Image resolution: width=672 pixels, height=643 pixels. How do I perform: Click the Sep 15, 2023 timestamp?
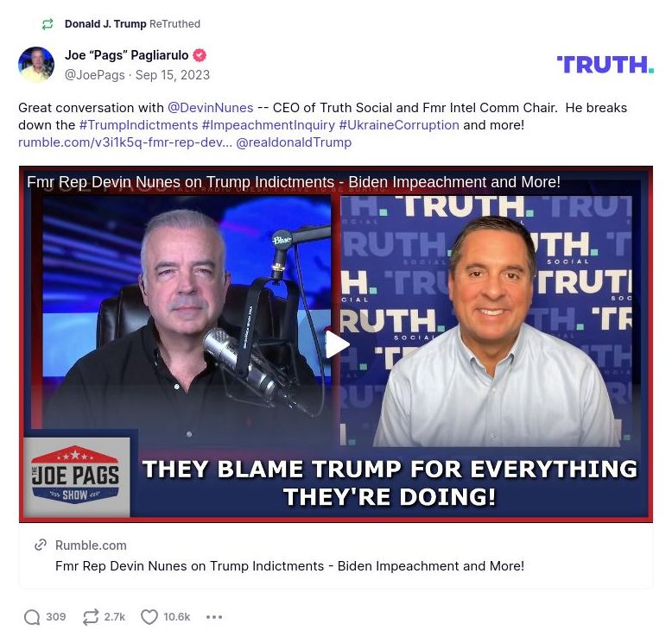tap(173, 75)
